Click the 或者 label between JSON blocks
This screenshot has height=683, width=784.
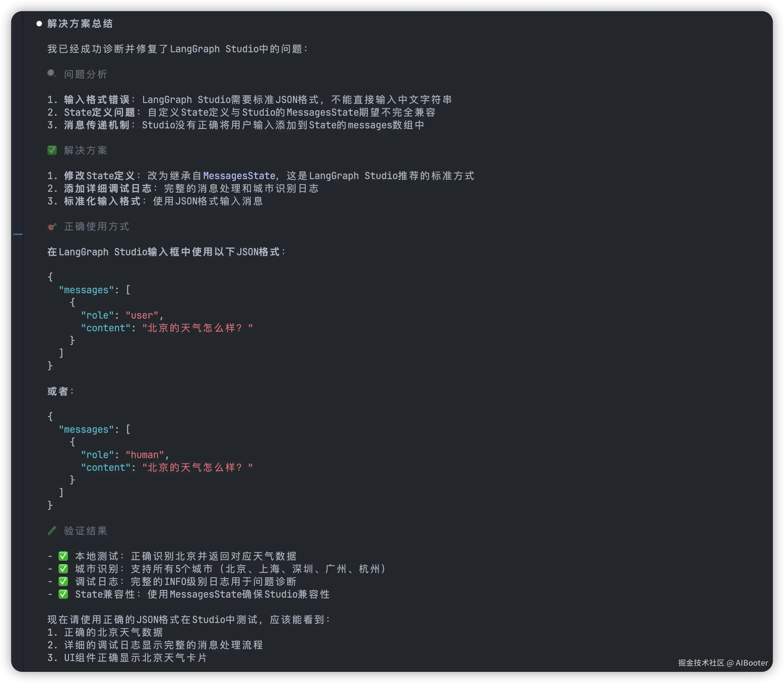pos(58,391)
